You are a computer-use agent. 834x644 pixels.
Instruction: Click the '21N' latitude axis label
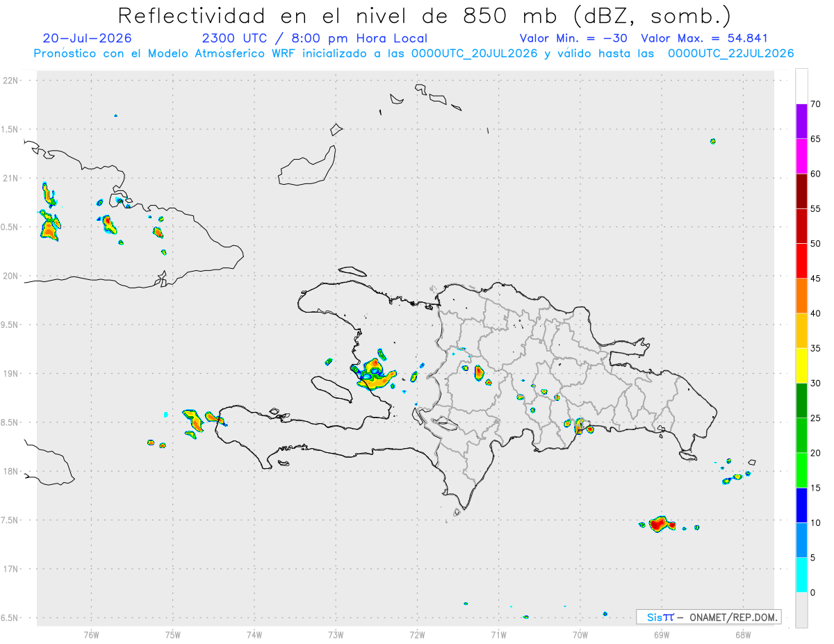[x=11, y=179]
